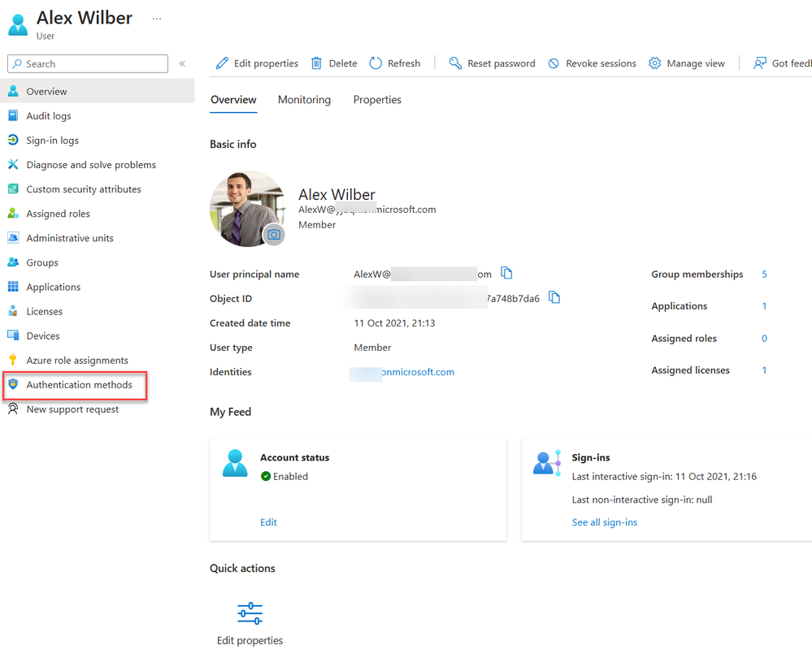
Task: Change profile photo via camera icon
Action: (x=274, y=235)
